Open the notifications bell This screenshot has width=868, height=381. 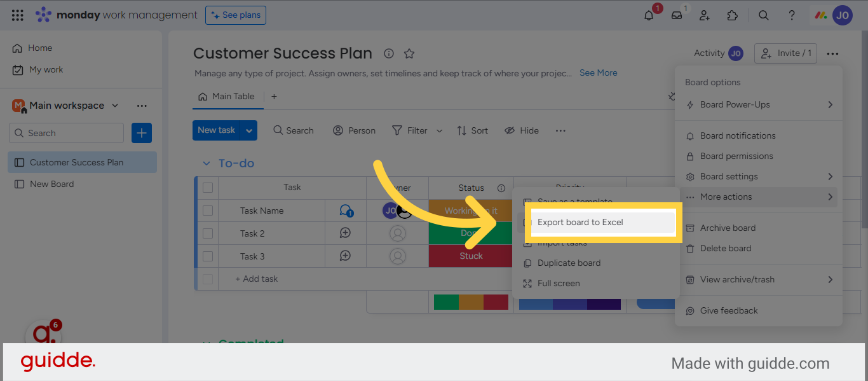tap(649, 15)
